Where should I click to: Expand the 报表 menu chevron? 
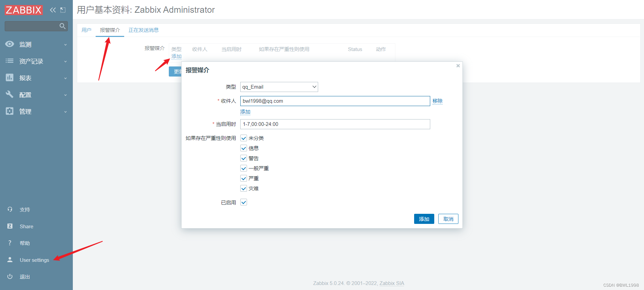click(x=65, y=78)
